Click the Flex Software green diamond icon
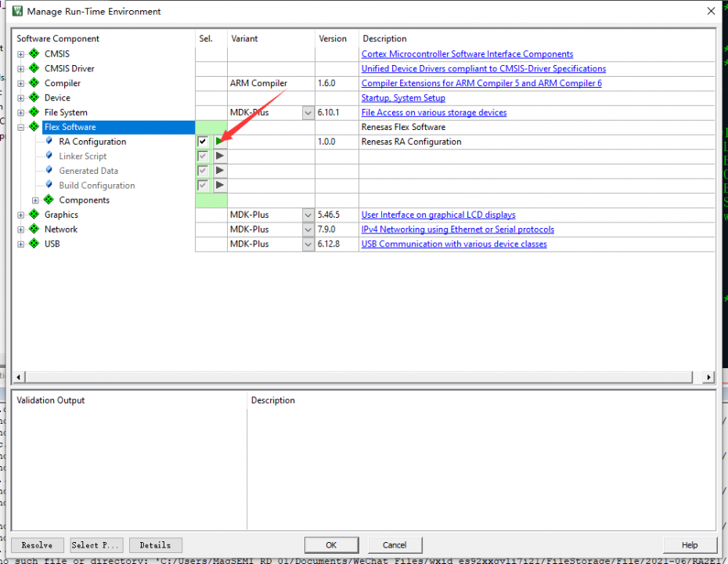The height and width of the screenshot is (564, 728). [34, 127]
